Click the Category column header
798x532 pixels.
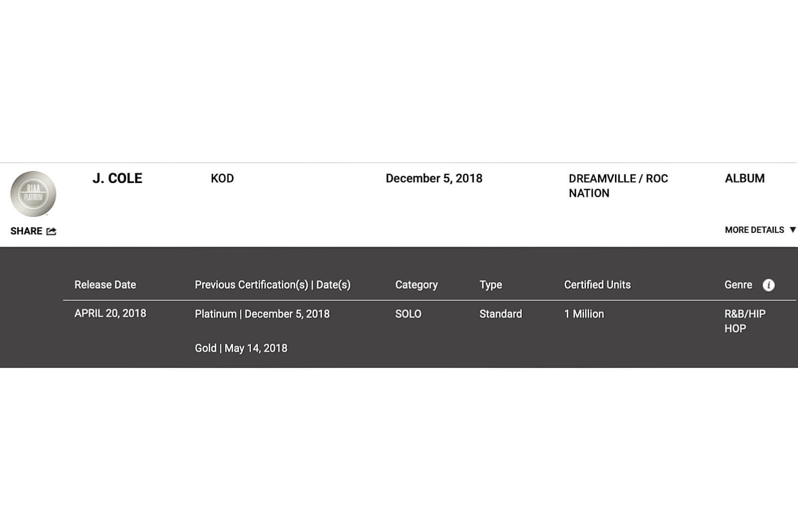[416, 285]
